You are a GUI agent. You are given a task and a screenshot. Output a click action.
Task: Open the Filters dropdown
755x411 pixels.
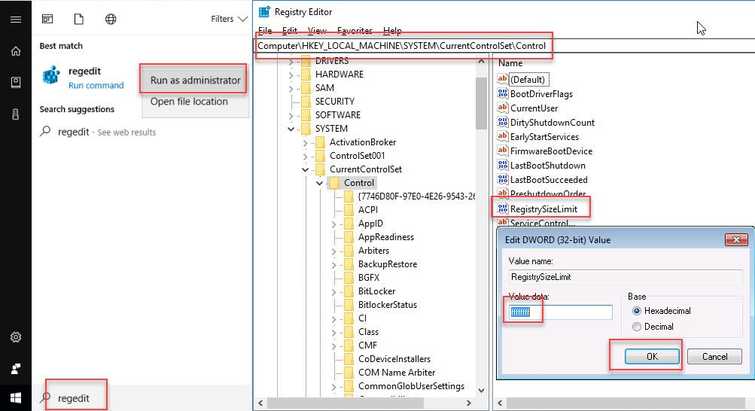click(x=229, y=19)
